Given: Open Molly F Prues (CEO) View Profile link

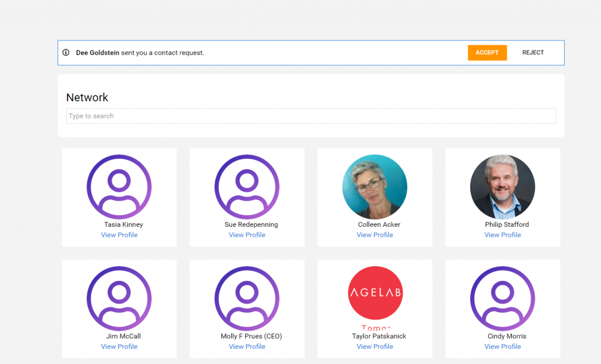Looking at the screenshot, I should pyautogui.click(x=247, y=347).
